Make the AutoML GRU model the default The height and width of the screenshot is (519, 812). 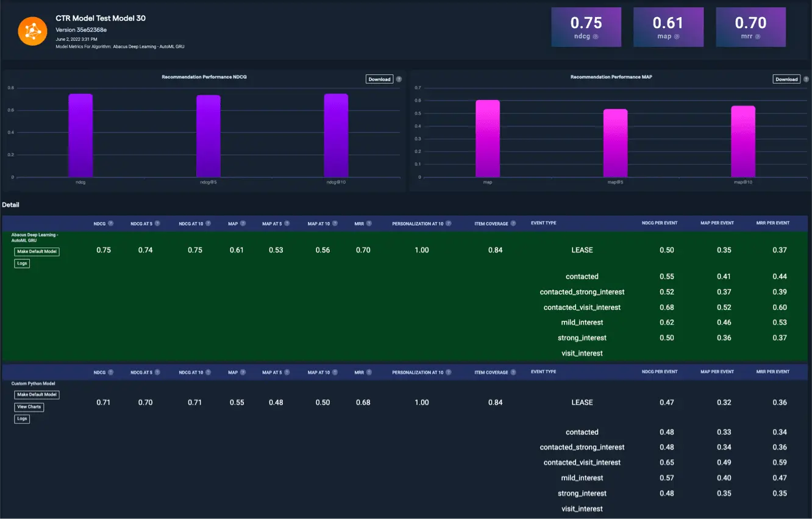click(x=37, y=252)
